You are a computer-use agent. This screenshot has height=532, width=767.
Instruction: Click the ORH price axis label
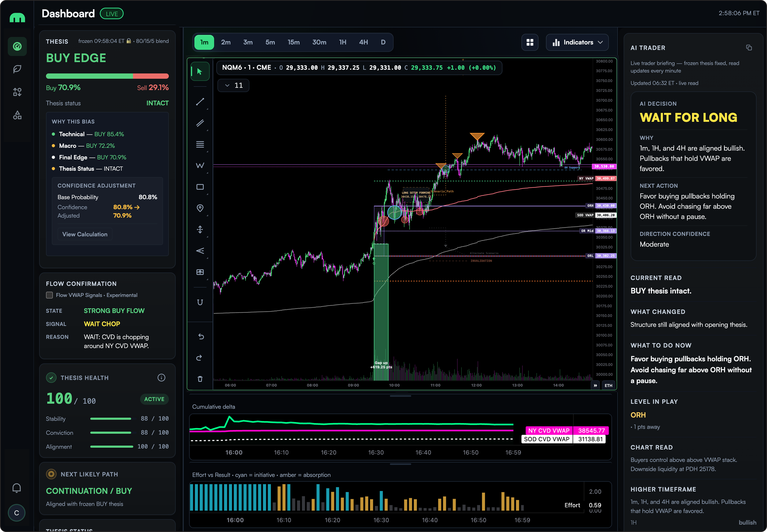(601, 206)
